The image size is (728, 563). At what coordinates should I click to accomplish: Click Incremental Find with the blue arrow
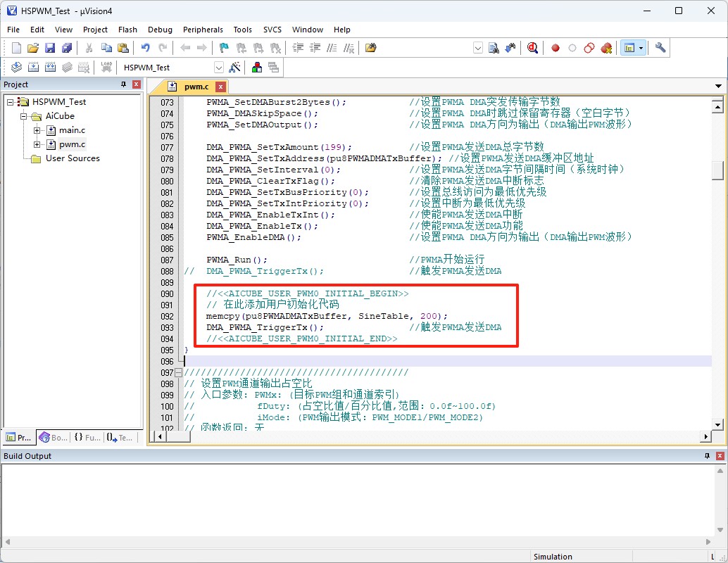pos(510,48)
